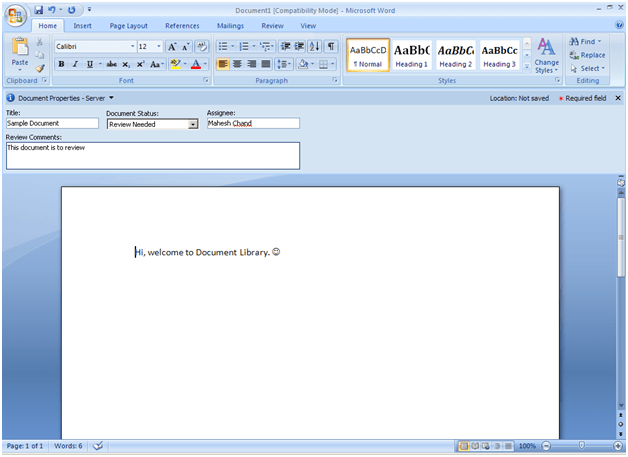
Task: Show paragraph marks with pilcrow icon
Action: click(x=331, y=46)
